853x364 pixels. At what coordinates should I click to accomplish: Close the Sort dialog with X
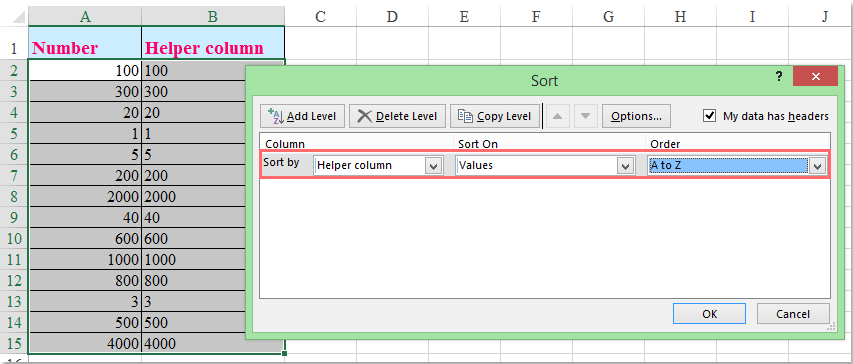pos(815,77)
